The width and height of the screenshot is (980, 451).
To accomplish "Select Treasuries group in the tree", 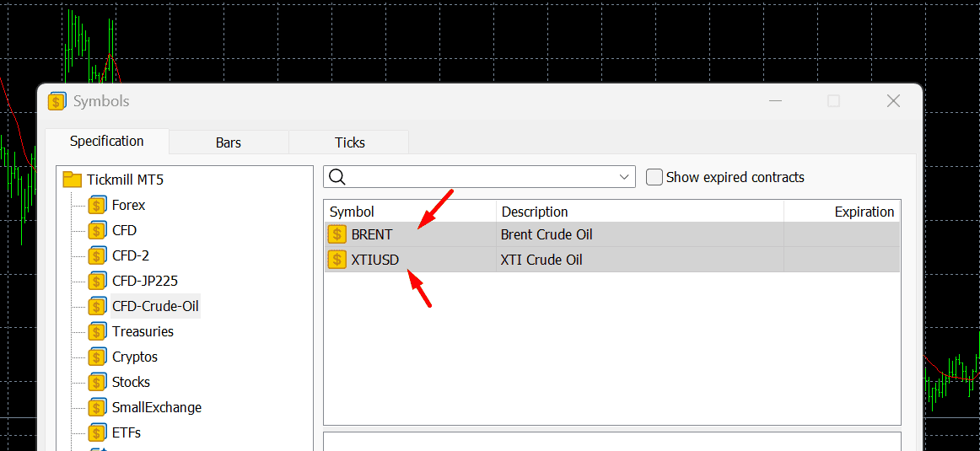I will (143, 331).
